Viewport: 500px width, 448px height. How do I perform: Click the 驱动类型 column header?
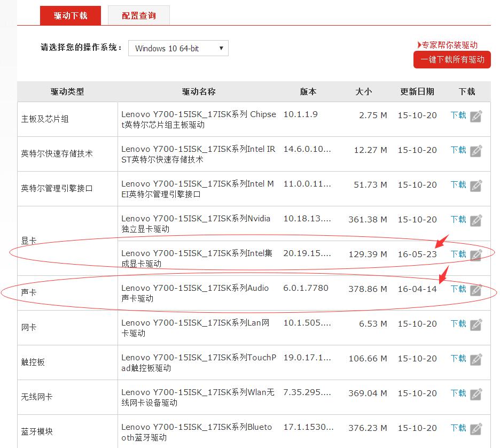pos(67,92)
